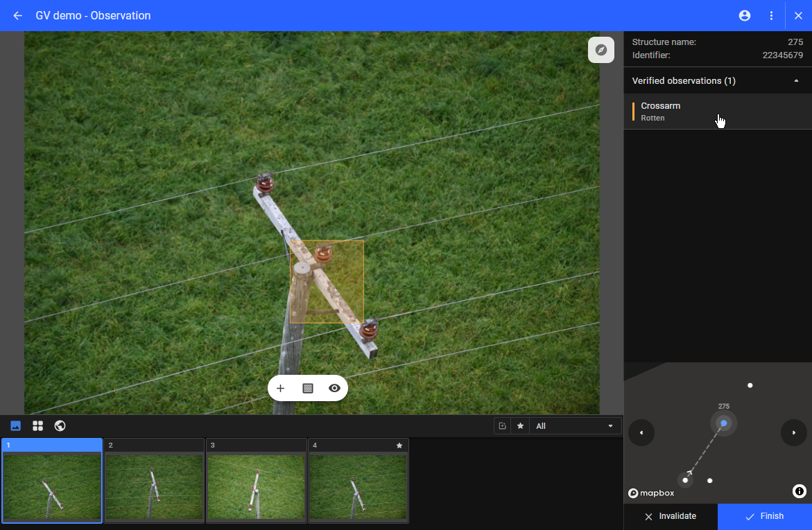Switch to grid view of images

click(x=38, y=425)
